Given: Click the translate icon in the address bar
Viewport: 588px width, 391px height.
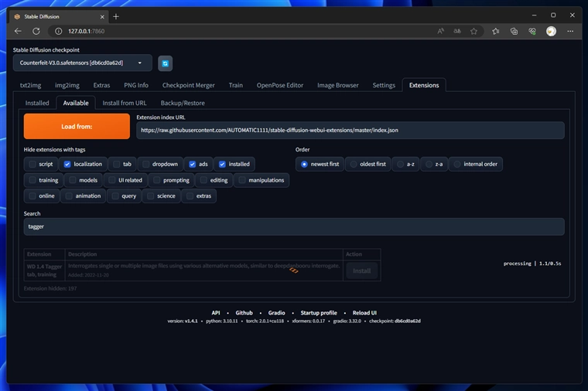Looking at the screenshot, I should pyautogui.click(x=457, y=31).
